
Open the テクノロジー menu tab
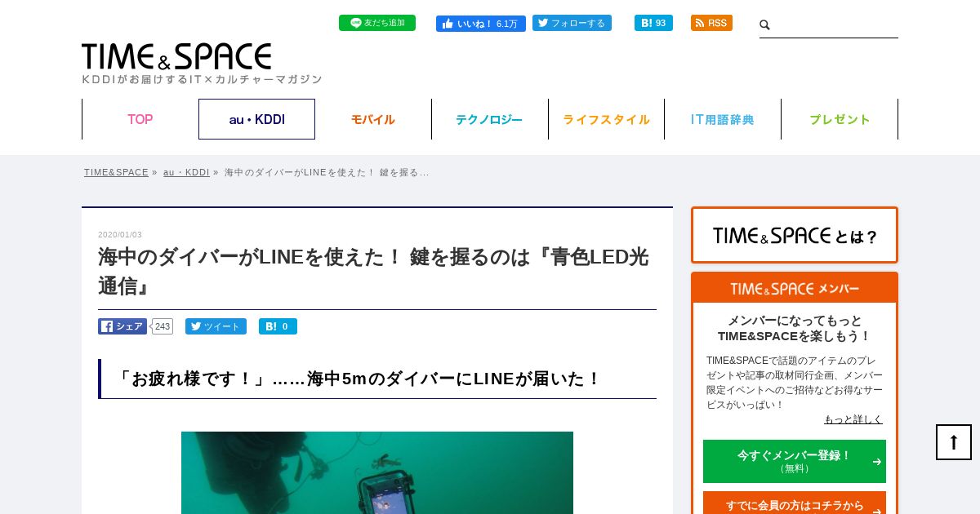point(489,119)
